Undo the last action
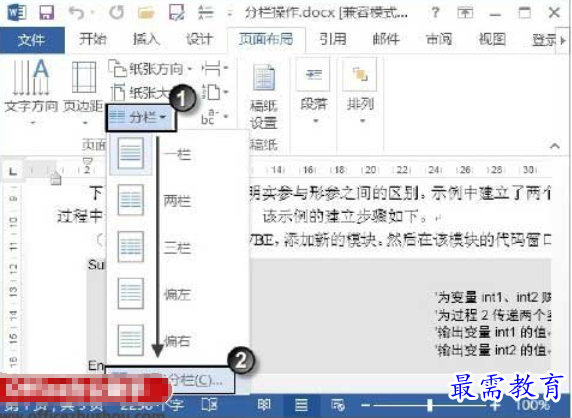This screenshot has height=418, width=572. (x=76, y=13)
